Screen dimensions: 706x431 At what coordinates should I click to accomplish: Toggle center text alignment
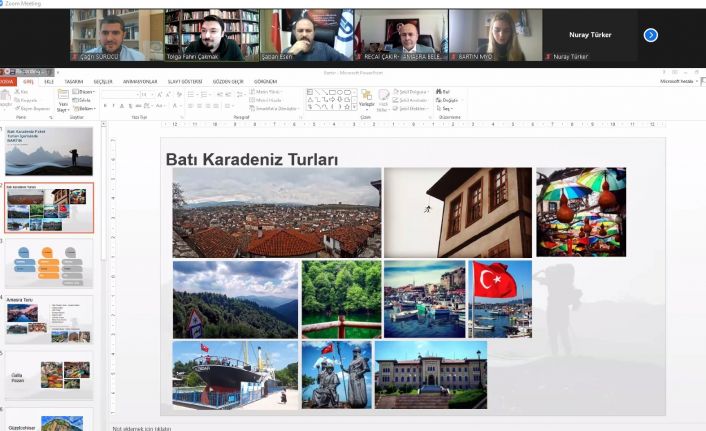(x=199, y=106)
